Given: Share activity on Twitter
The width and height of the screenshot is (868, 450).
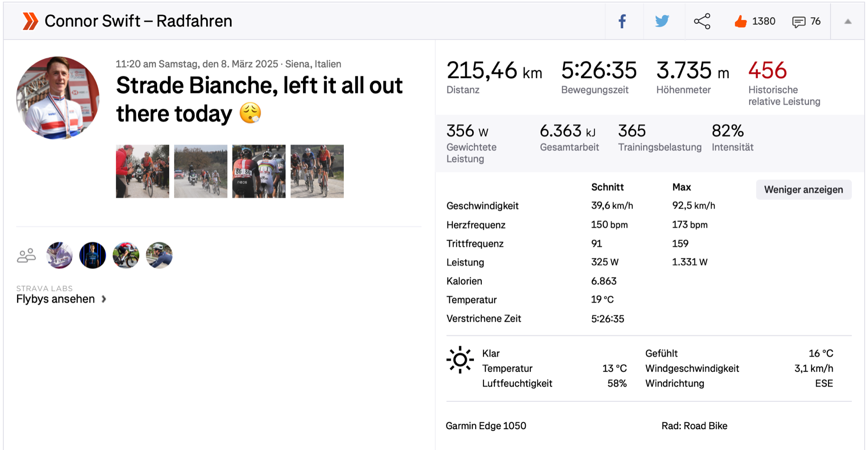Looking at the screenshot, I should pos(662,21).
